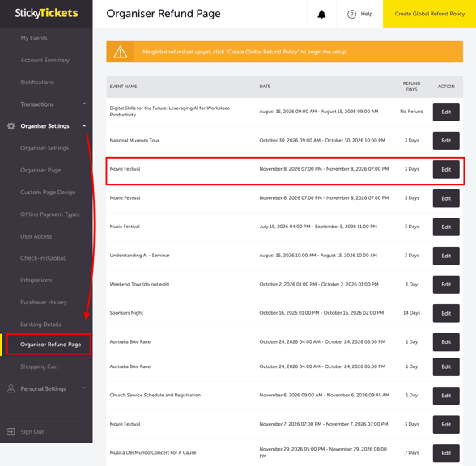This screenshot has height=466, width=476.
Task: Open Shopping Cart settings
Action: [39, 366]
